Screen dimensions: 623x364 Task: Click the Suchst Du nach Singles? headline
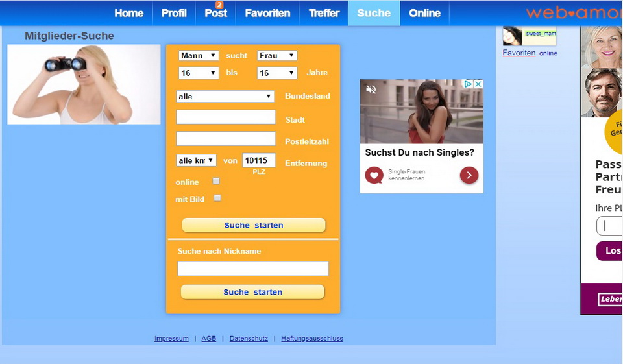(420, 152)
